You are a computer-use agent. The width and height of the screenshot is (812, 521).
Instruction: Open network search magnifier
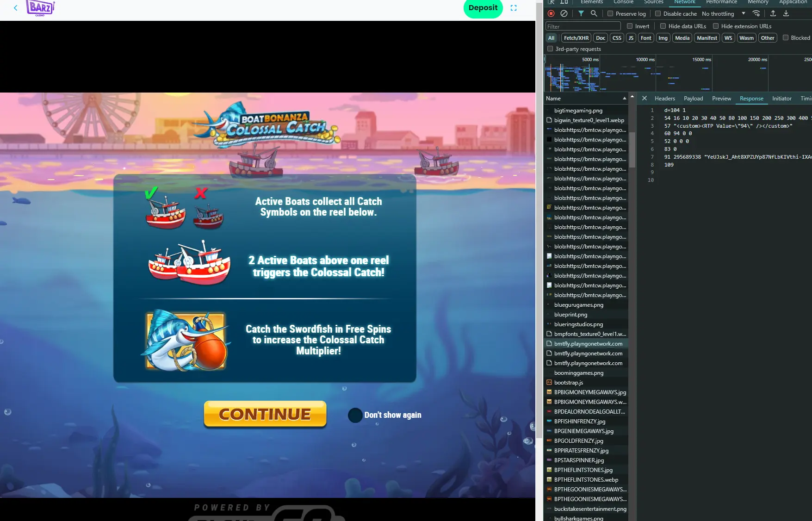pos(594,13)
